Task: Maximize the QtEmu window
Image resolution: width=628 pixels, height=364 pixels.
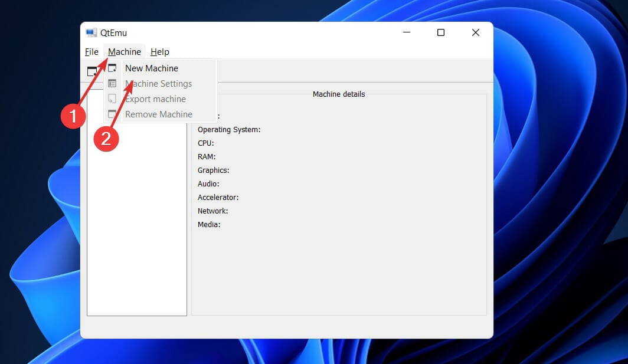Action: (x=441, y=33)
